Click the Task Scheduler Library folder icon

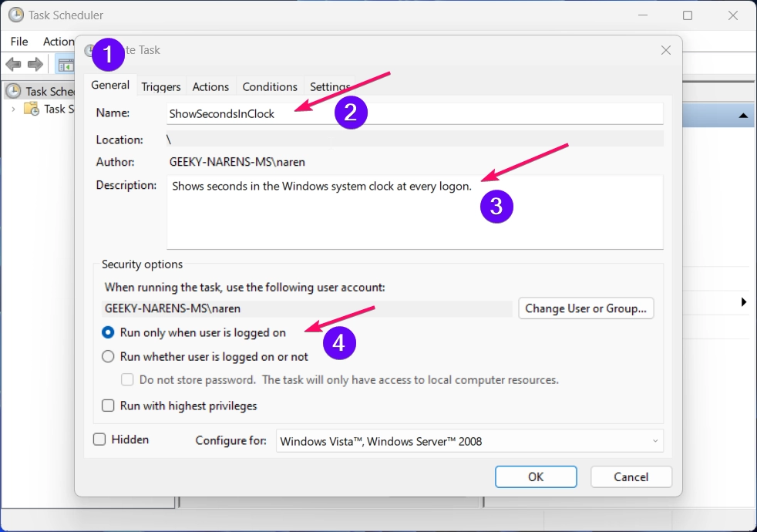(32, 109)
